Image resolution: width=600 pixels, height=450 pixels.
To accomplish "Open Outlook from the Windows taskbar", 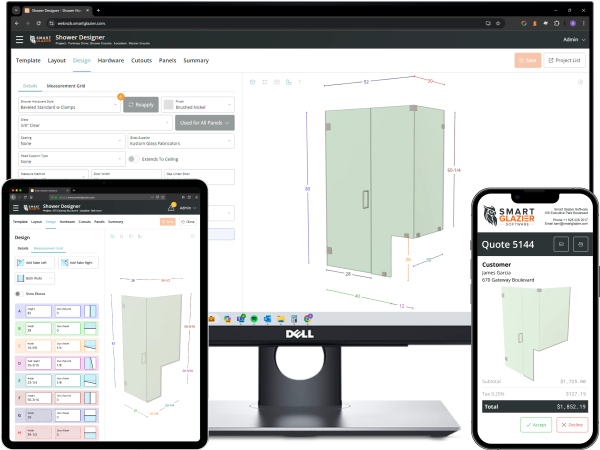I will coord(267,319).
